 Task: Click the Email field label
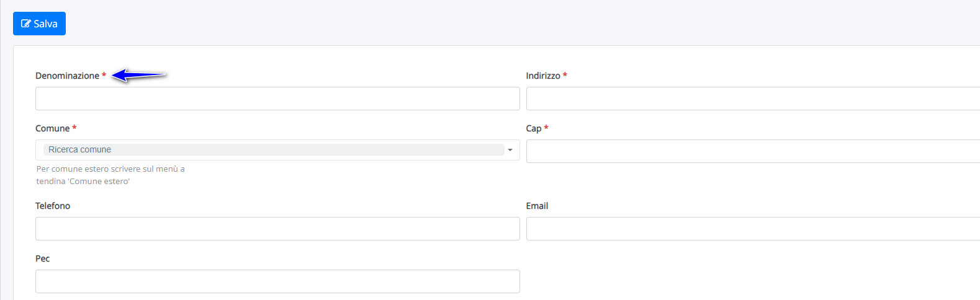point(537,206)
